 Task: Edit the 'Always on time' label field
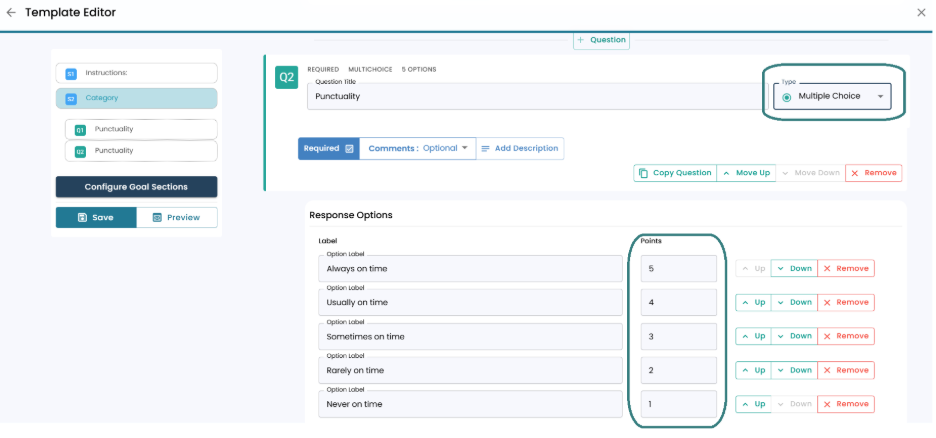pos(470,269)
